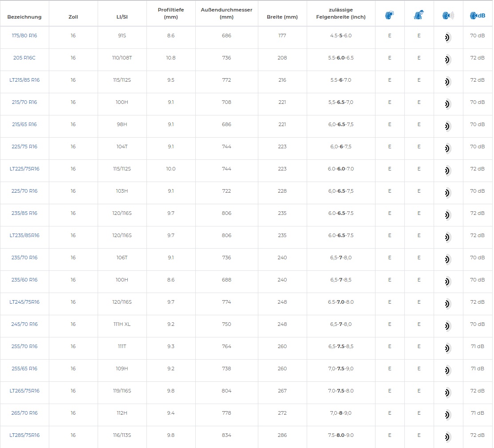Click noise wave icon in 225/70 R16 row
The width and height of the screenshot is (494, 448).
(x=448, y=193)
